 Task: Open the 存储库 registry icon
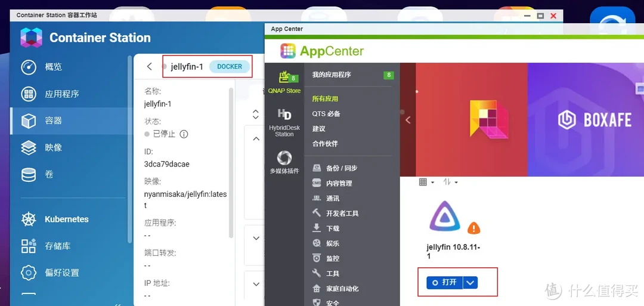[29, 246]
